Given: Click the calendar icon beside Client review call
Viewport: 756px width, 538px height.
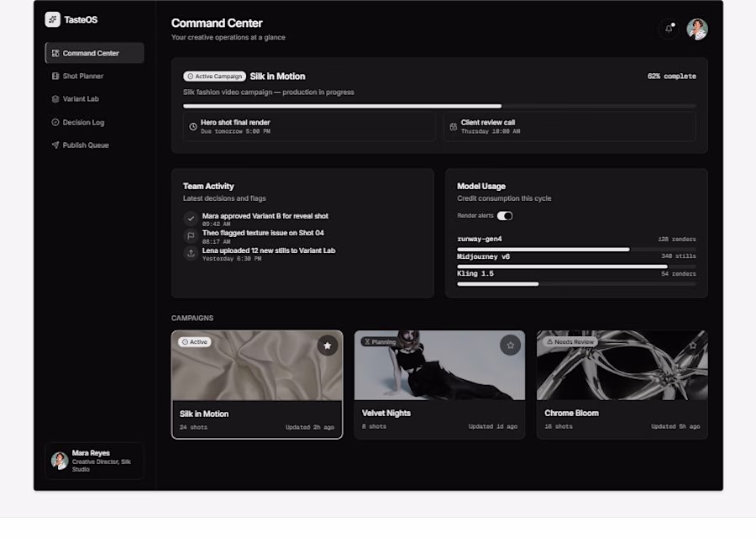Looking at the screenshot, I should click(x=454, y=126).
